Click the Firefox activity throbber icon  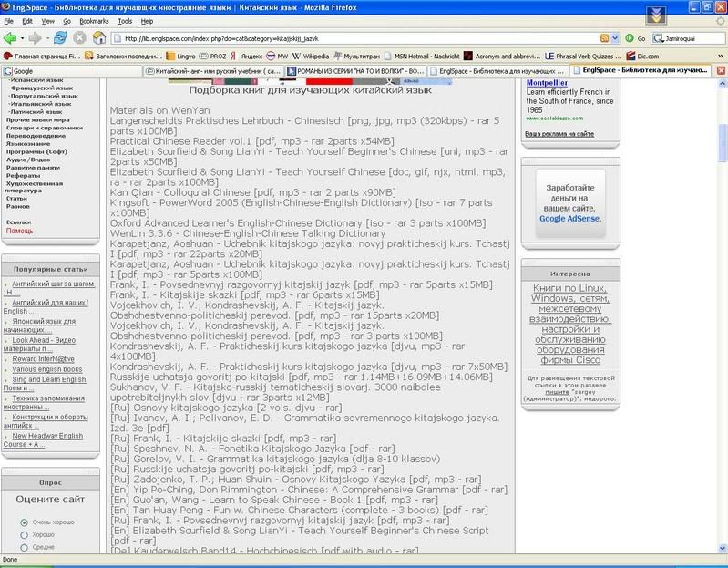[721, 21]
